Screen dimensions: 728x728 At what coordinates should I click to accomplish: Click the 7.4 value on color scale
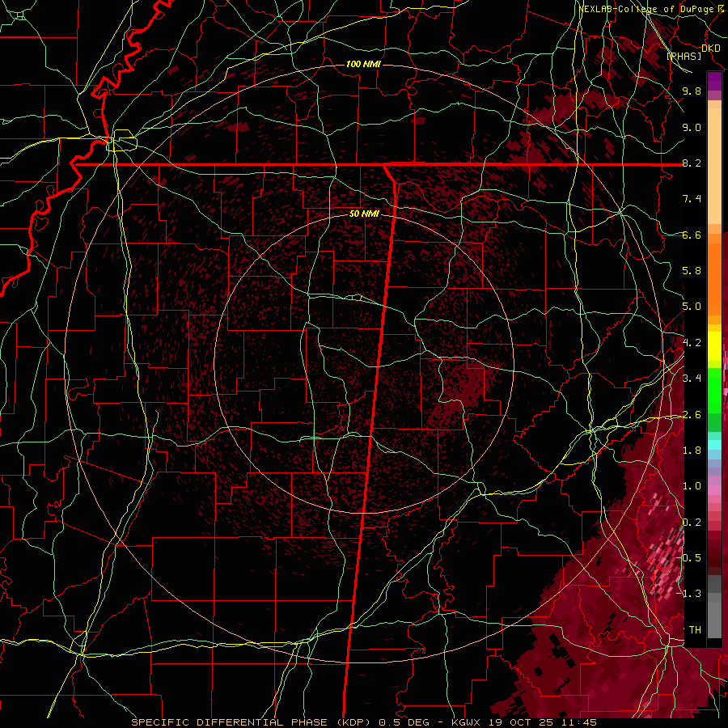(x=692, y=199)
